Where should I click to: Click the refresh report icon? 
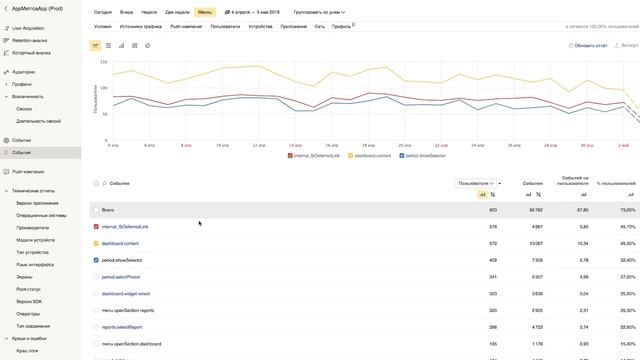571,46
